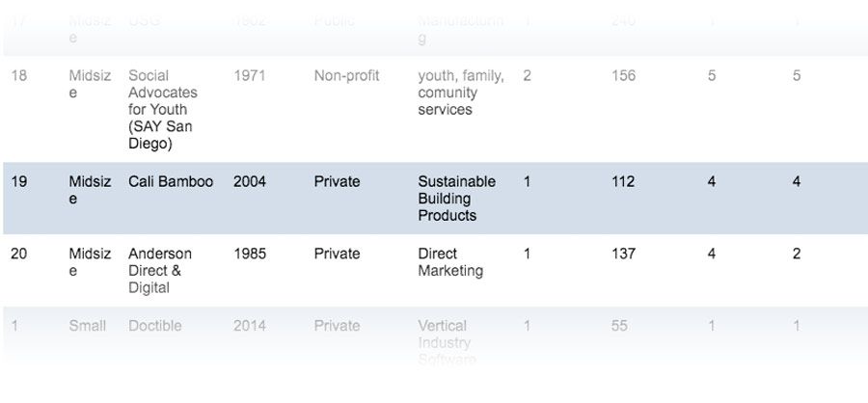Click youth, family, community services cell

tap(460, 93)
